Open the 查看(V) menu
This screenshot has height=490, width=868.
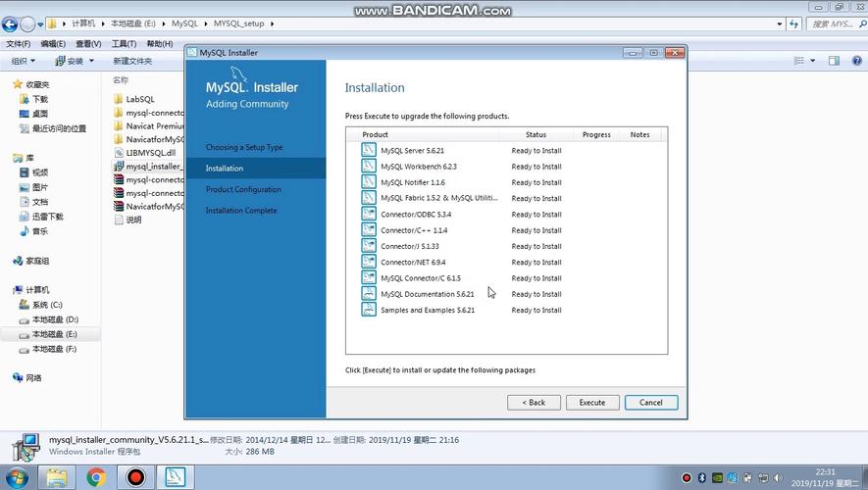[88, 44]
